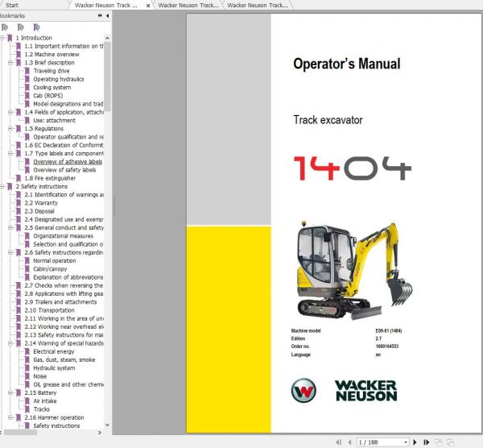Click the third bookmark toolbar icon

click(x=37, y=27)
